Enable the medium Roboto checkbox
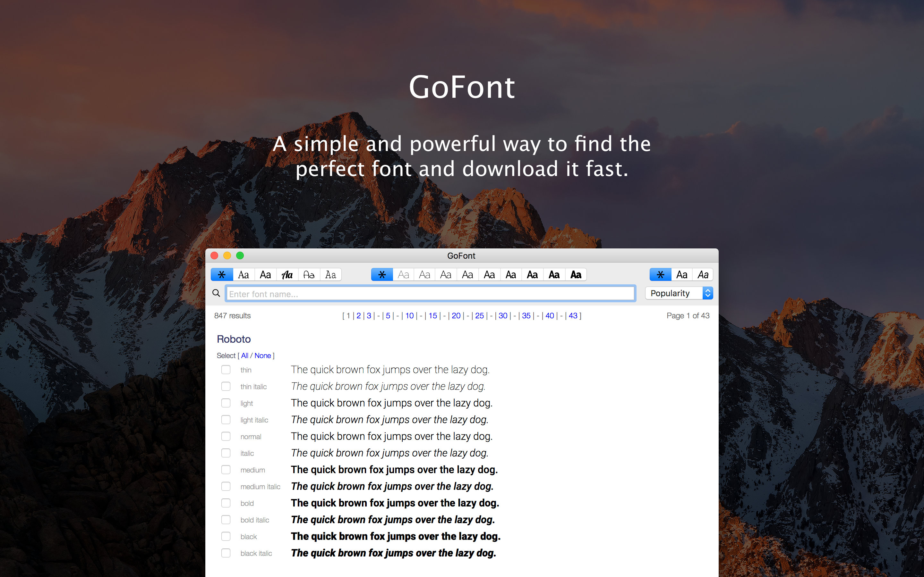 (x=226, y=470)
